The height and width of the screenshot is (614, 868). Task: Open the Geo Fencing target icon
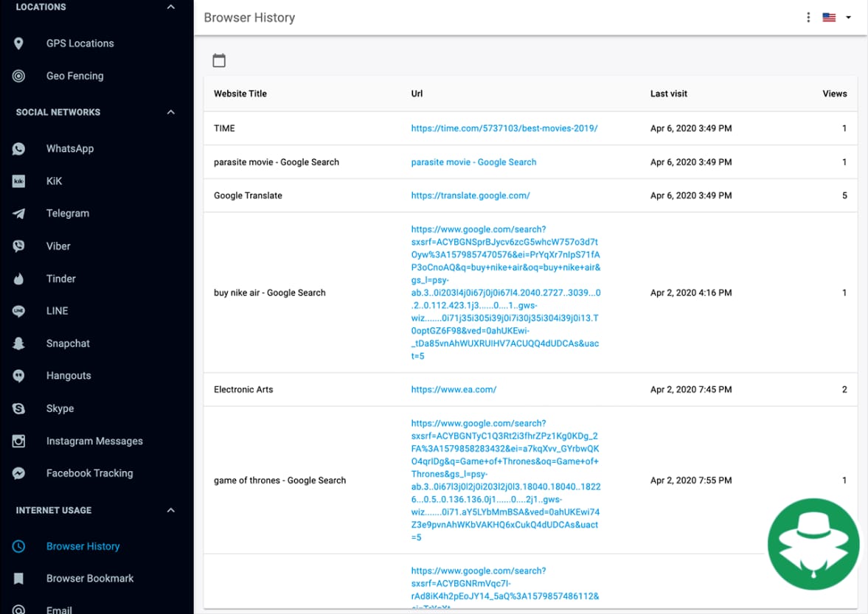[18, 75]
